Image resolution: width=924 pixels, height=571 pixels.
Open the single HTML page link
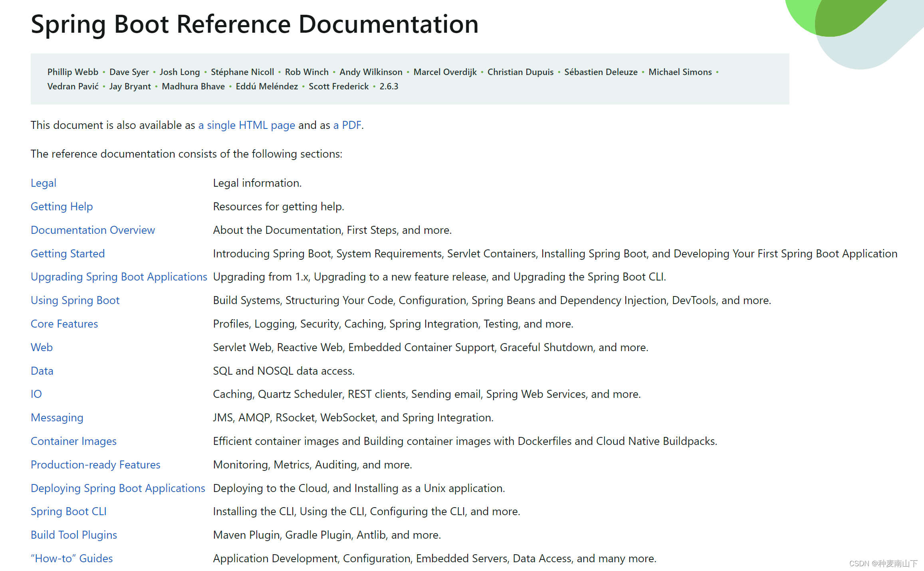(x=246, y=125)
